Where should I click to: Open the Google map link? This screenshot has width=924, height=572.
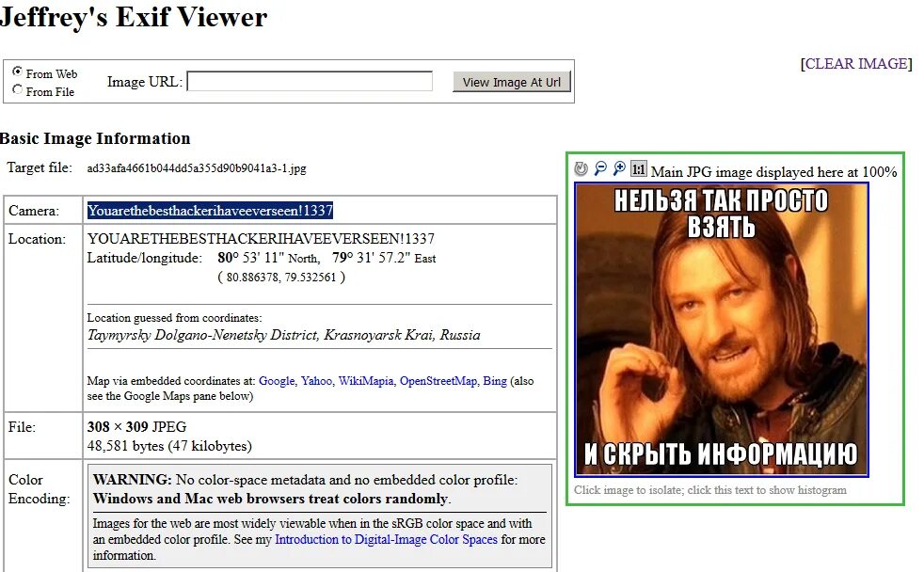(x=277, y=381)
